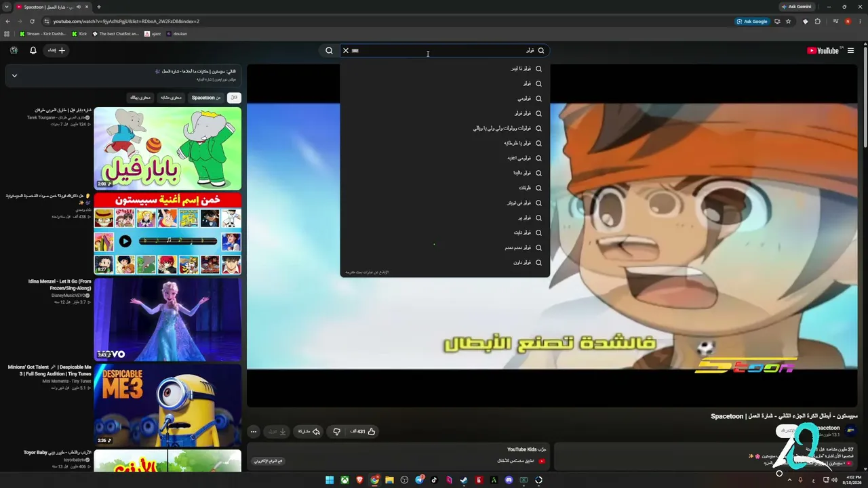Select the 'محتوى يهمّك' filter chip
This screenshot has height=488, width=868.
pos(140,98)
